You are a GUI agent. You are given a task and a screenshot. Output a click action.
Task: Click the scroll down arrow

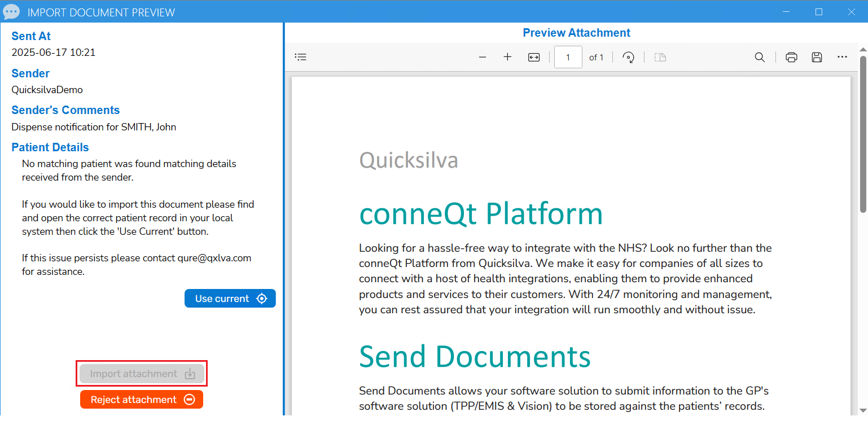point(863,410)
